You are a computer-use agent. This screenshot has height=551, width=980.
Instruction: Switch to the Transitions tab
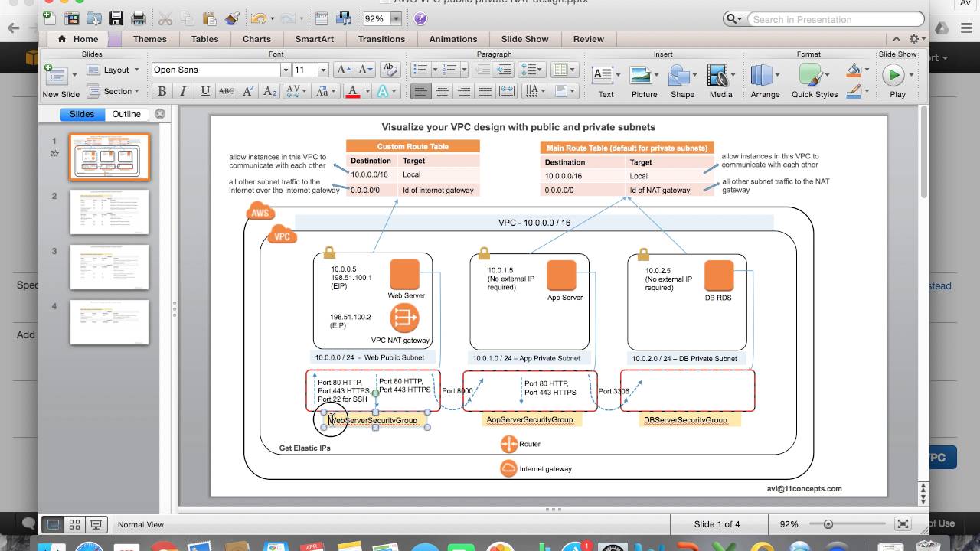click(x=381, y=39)
